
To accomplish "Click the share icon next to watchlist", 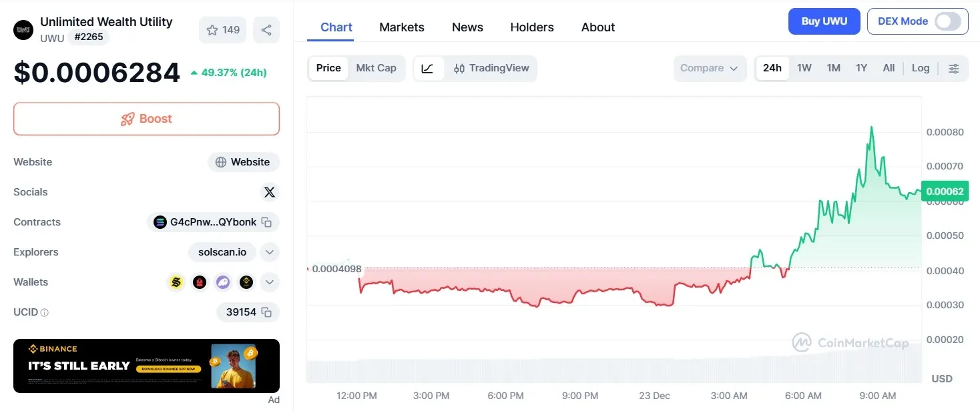I will (x=266, y=29).
